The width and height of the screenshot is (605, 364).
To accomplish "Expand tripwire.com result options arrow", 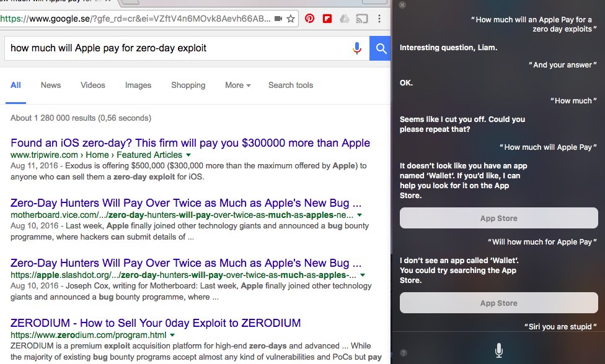I will (x=188, y=155).
